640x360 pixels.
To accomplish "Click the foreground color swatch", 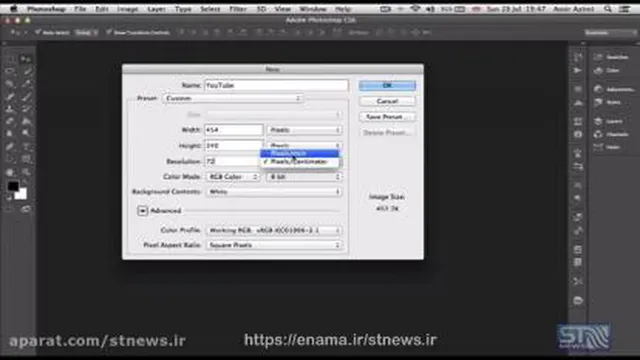I will click(x=13, y=187).
